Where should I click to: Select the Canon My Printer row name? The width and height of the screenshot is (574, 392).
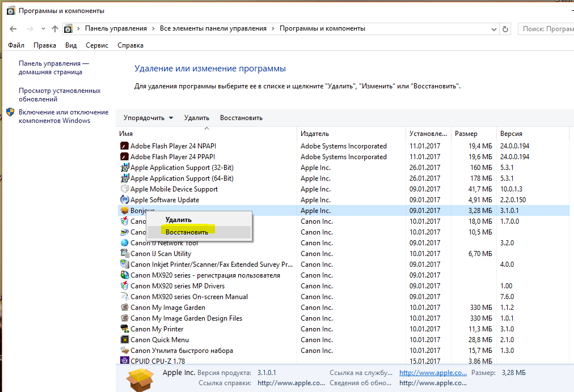pyautogui.click(x=157, y=329)
